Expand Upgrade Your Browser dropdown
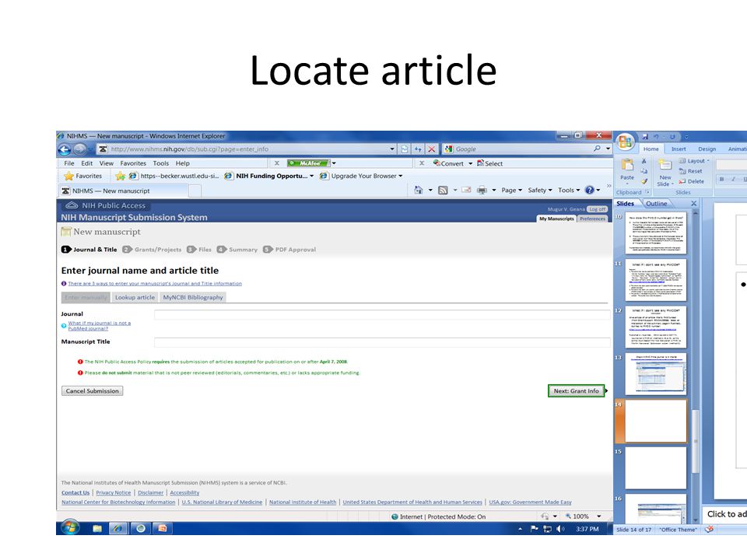 point(401,176)
